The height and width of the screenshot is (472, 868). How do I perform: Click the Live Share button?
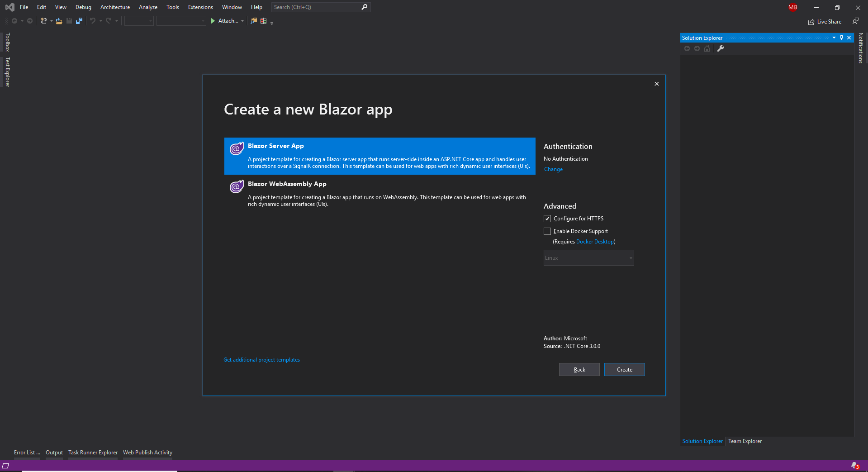coord(825,22)
